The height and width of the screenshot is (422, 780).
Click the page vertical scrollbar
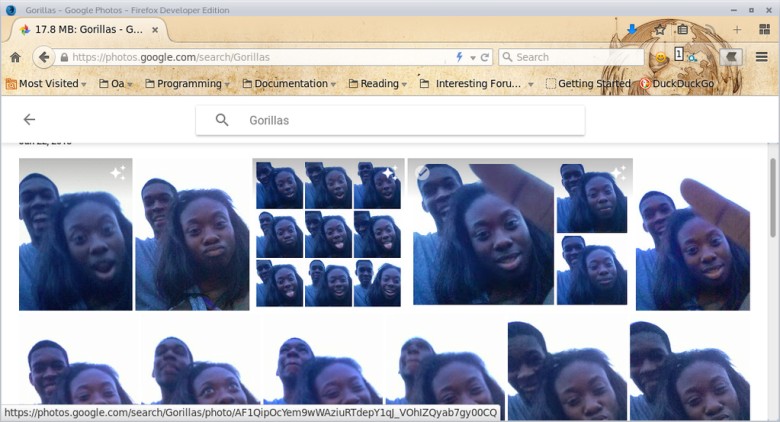773,200
